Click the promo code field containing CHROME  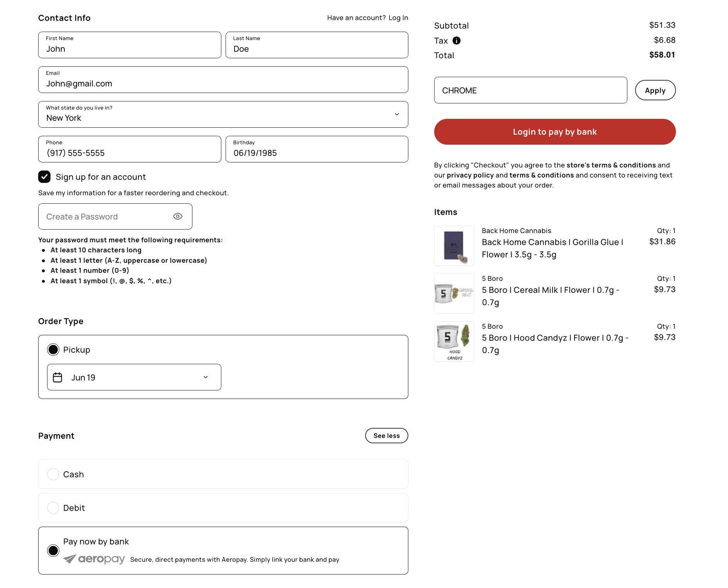click(531, 90)
